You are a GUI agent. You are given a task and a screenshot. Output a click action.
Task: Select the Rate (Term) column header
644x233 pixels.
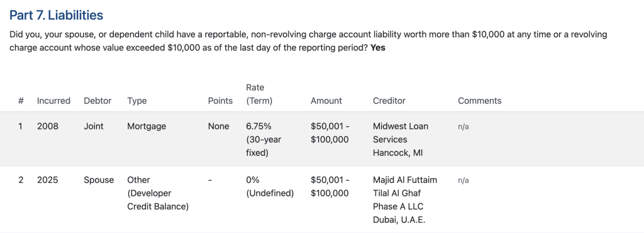pos(259,94)
